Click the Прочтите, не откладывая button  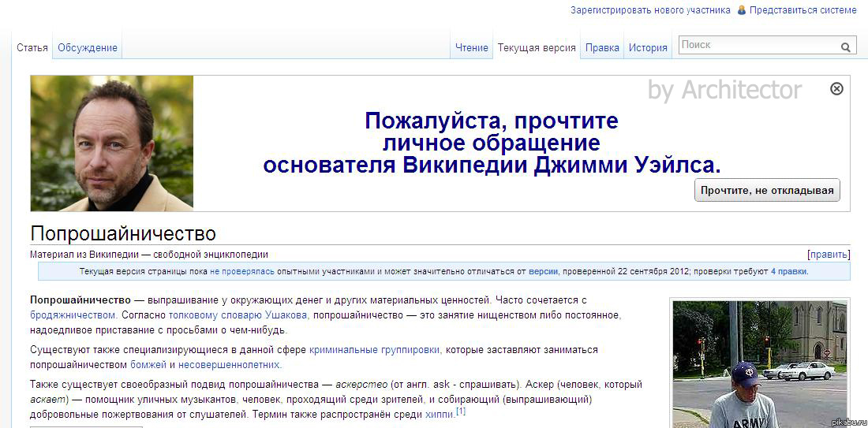(x=767, y=190)
